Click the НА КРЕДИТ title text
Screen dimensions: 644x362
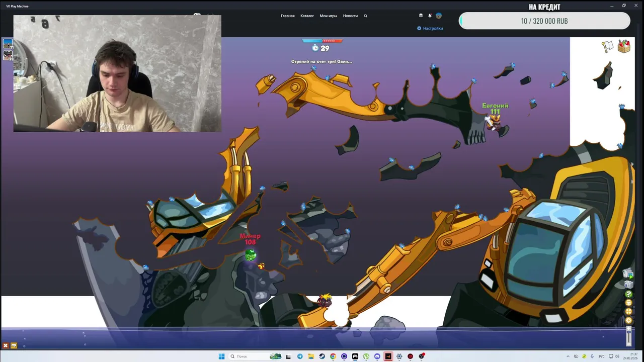544,7
